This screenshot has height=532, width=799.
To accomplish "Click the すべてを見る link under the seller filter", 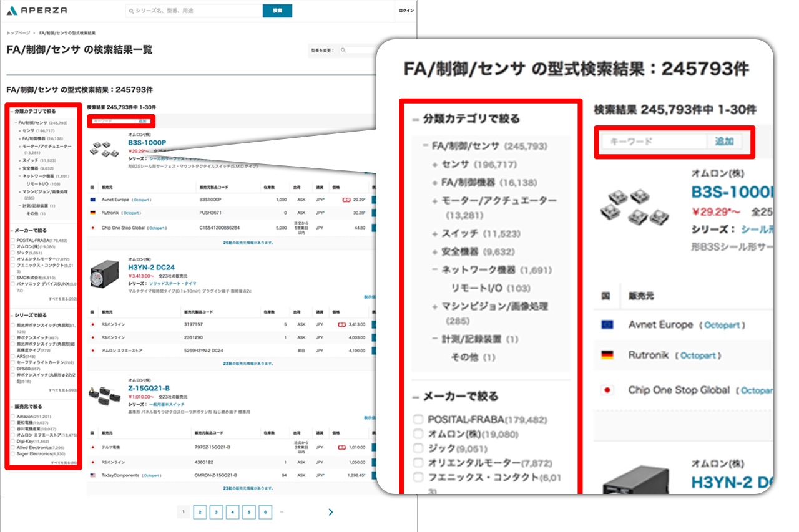I will 63,462.
